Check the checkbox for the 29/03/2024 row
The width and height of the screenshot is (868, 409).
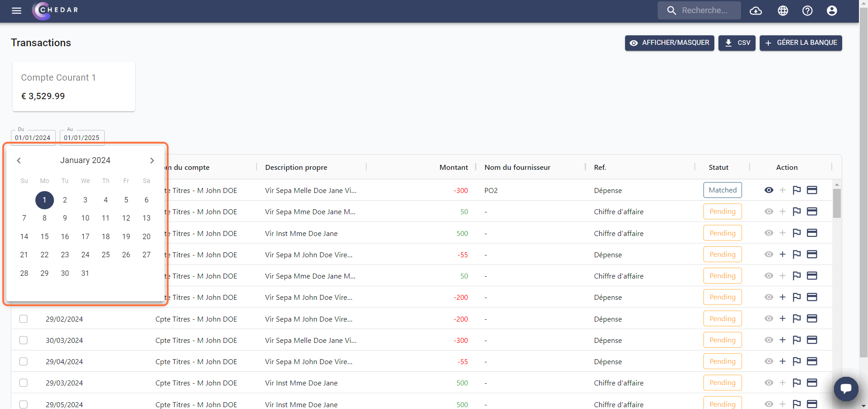coord(24,383)
